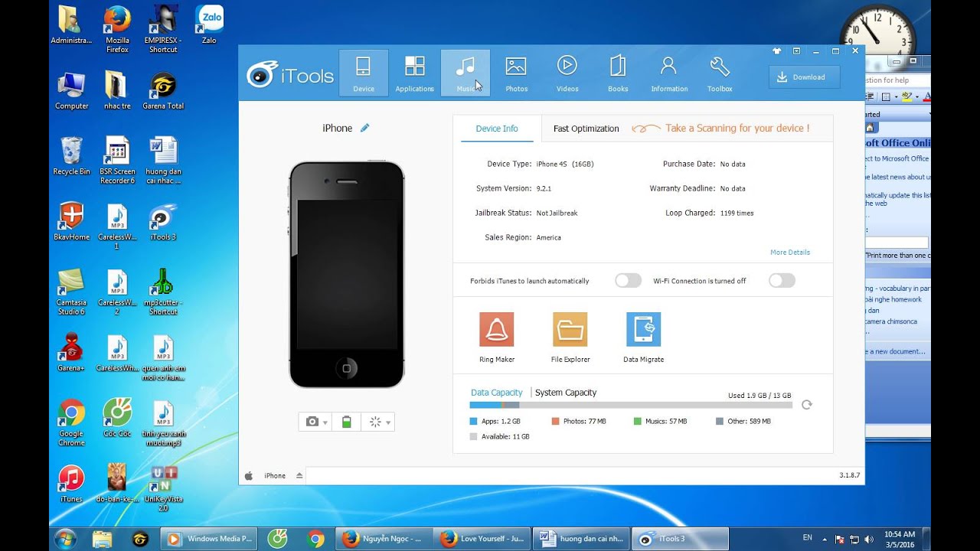Click a new document link in Word pane

pyautogui.click(x=897, y=351)
